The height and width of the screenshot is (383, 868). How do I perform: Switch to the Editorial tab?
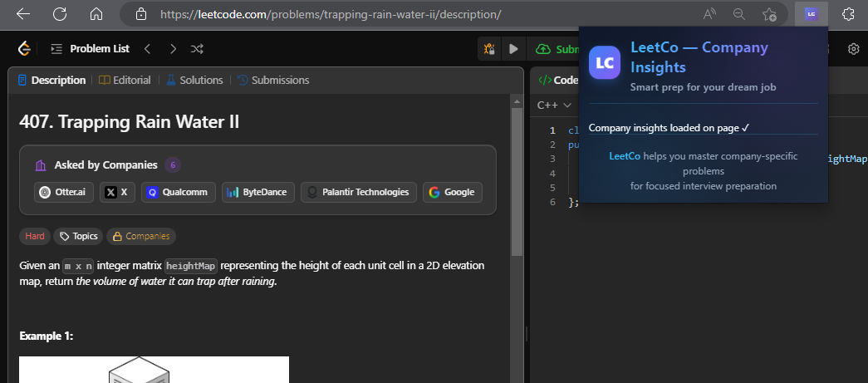click(125, 81)
